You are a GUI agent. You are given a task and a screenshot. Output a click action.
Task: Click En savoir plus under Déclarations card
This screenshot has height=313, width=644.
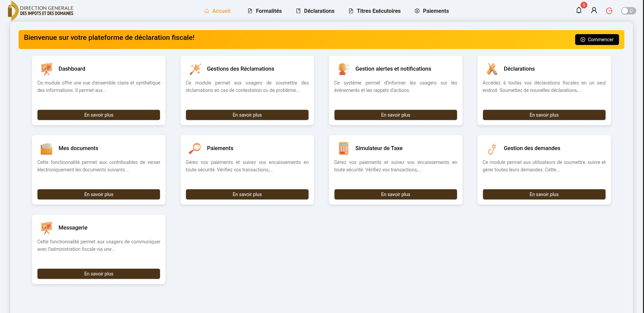(x=544, y=115)
